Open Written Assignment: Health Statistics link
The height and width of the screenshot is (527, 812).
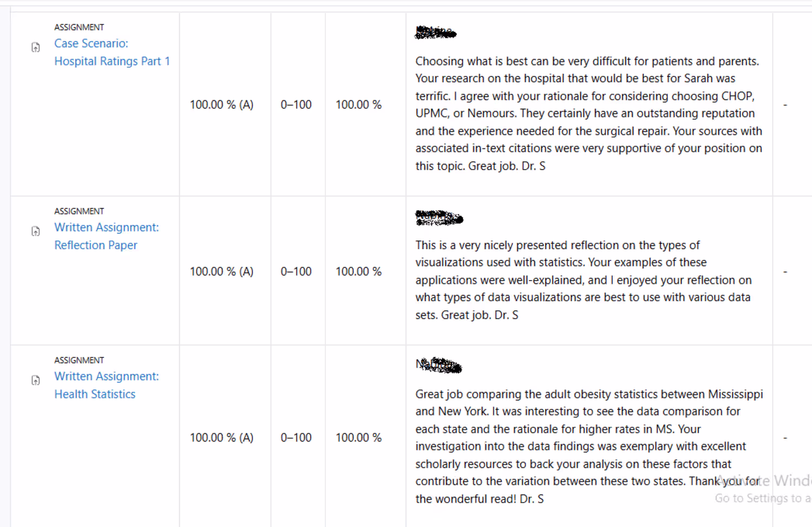(x=107, y=385)
